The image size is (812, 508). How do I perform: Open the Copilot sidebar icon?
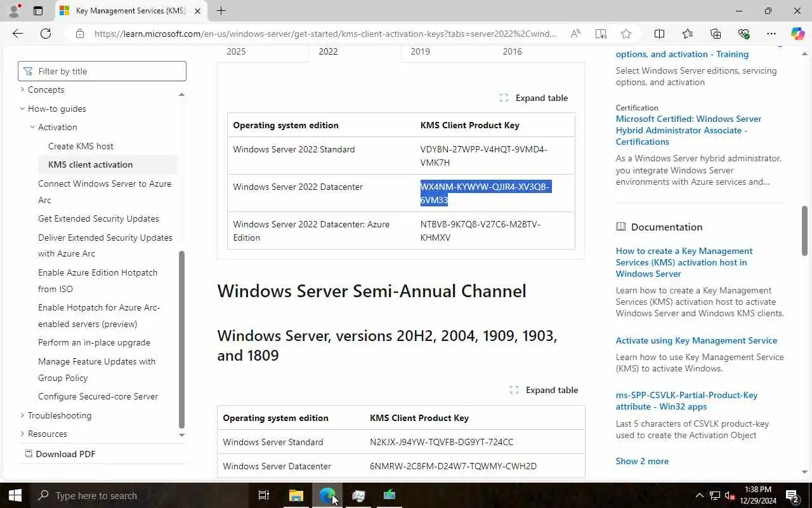point(797,34)
